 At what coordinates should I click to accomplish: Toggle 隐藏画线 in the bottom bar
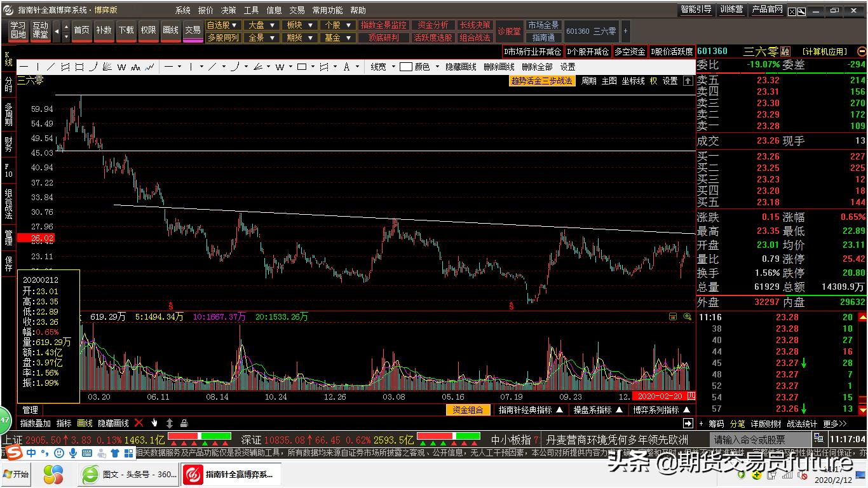pos(113,423)
